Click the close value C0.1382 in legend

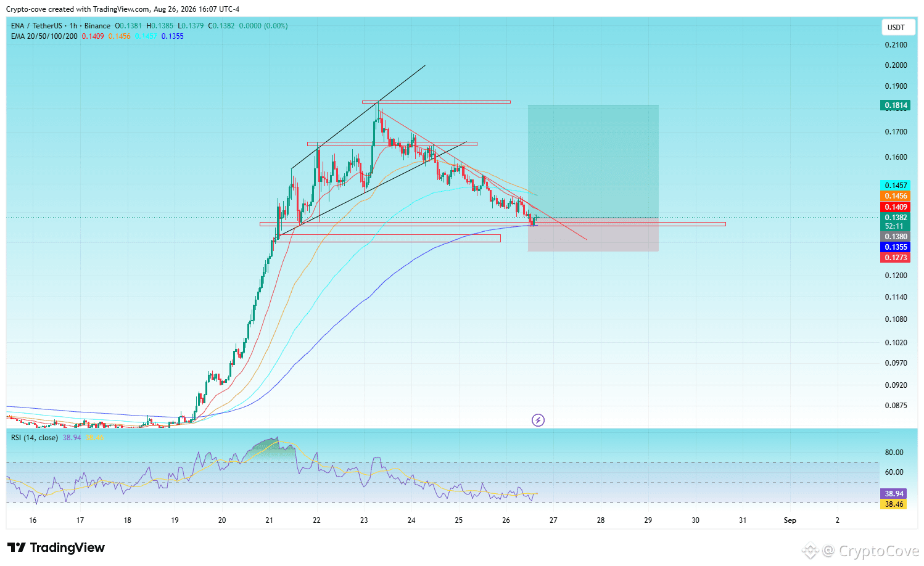pyautogui.click(x=221, y=26)
